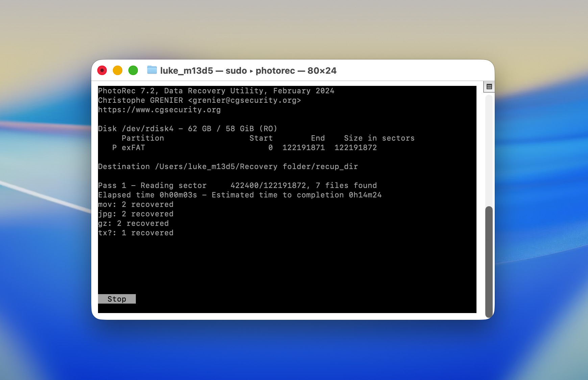The width and height of the screenshot is (588, 380).
Task: Click the 'Estimated time to completion 0h14m24' text
Action: tap(297, 195)
